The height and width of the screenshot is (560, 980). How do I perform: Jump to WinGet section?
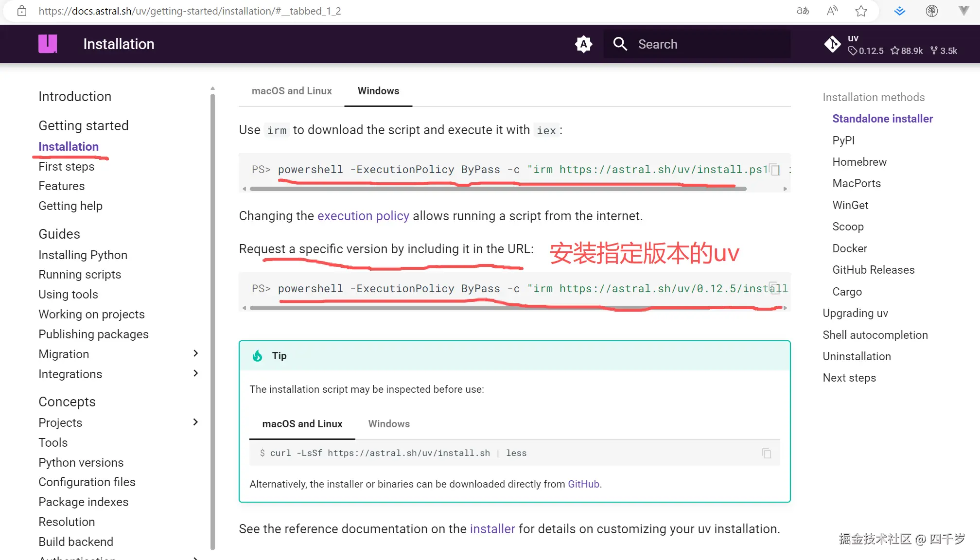(850, 205)
